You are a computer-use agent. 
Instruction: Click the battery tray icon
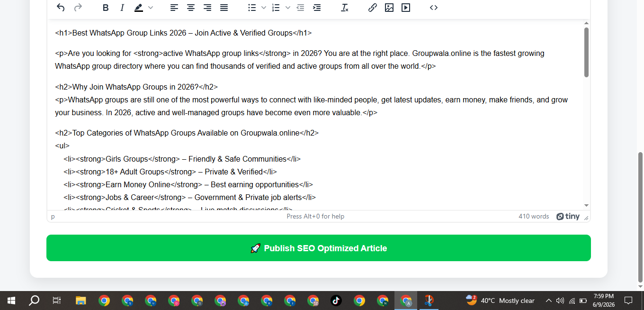pyautogui.click(x=583, y=301)
